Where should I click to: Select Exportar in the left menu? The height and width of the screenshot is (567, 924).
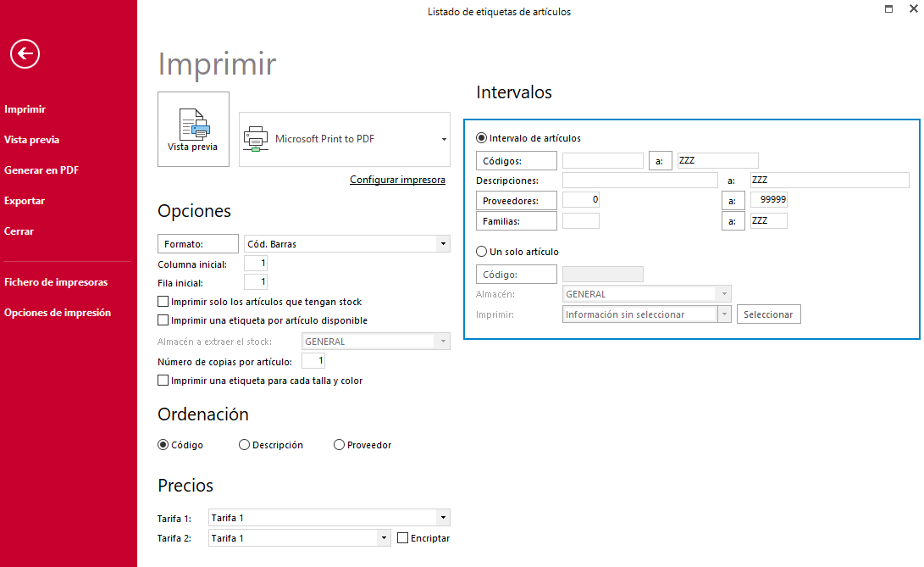click(x=25, y=201)
